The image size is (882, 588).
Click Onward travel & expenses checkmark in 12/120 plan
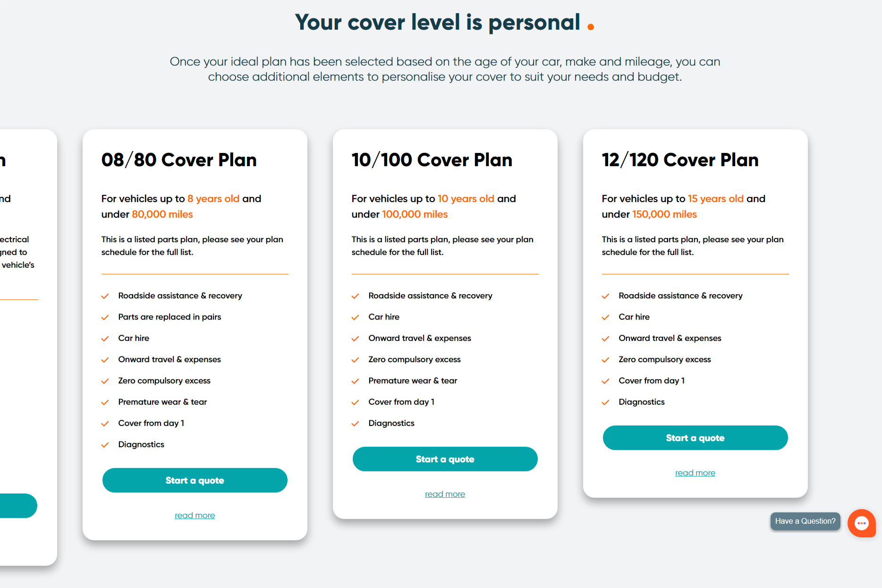605,339
